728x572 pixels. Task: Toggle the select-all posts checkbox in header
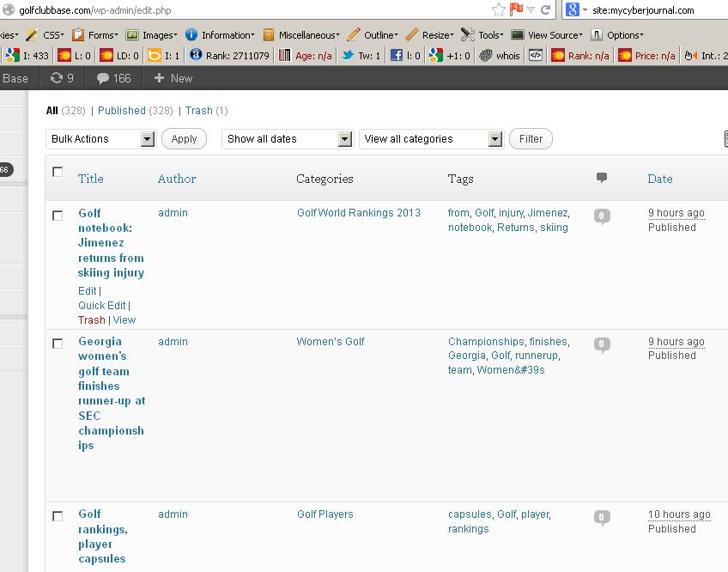pos(58,172)
